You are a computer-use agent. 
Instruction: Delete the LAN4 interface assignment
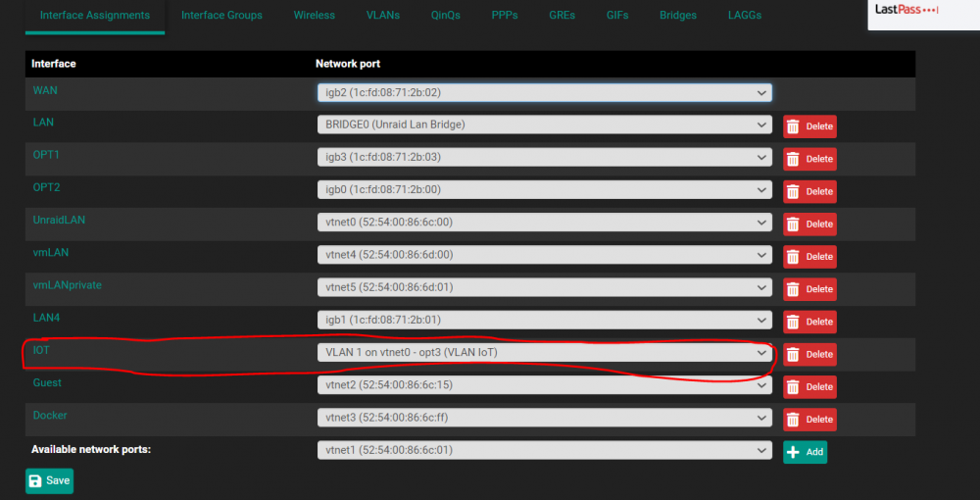pyautogui.click(x=809, y=322)
